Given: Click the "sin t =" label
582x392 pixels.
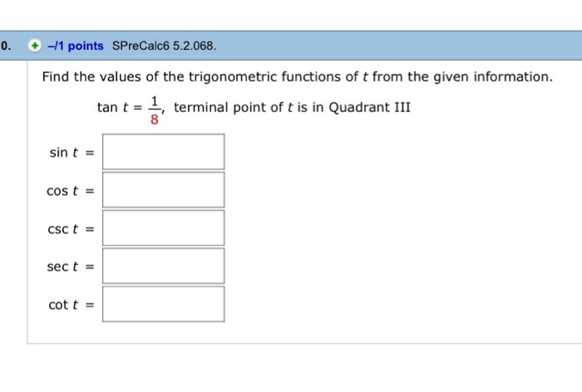Looking at the screenshot, I should [x=72, y=153].
